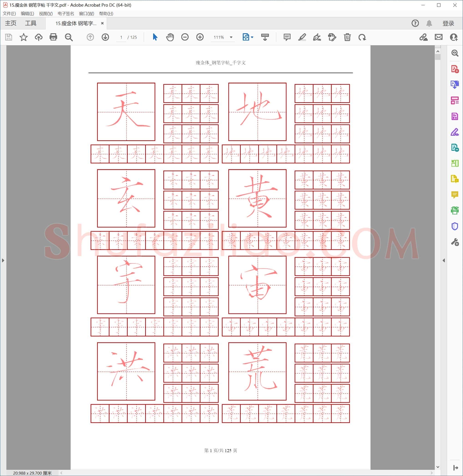Click the 登录 sign-in button
Viewport: 463px width, 476px height.
click(x=448, y=23)
